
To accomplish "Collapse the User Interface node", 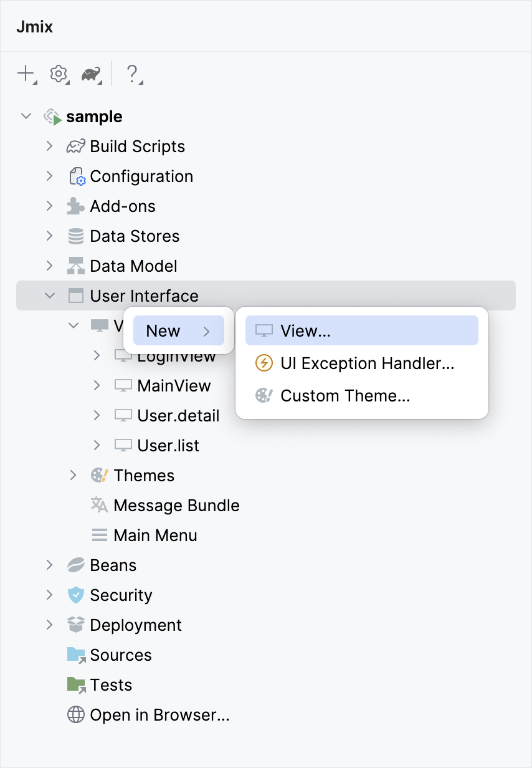I will click(50, 295).
